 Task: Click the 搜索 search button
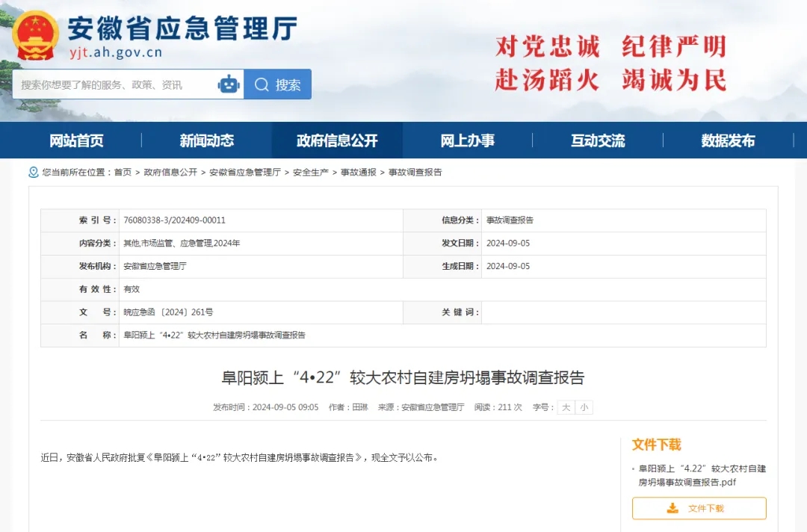[x=278, y=84]
